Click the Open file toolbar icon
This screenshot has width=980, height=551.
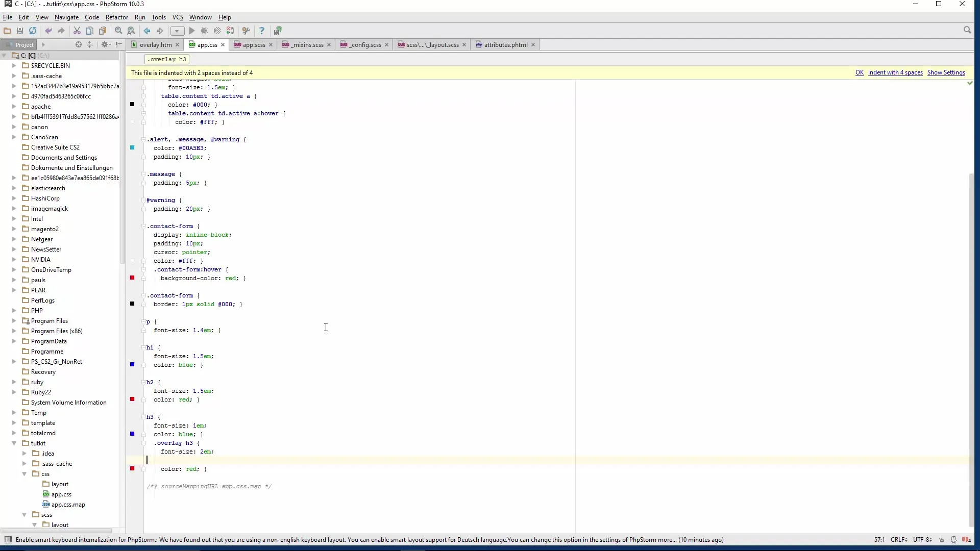(7, 31)
